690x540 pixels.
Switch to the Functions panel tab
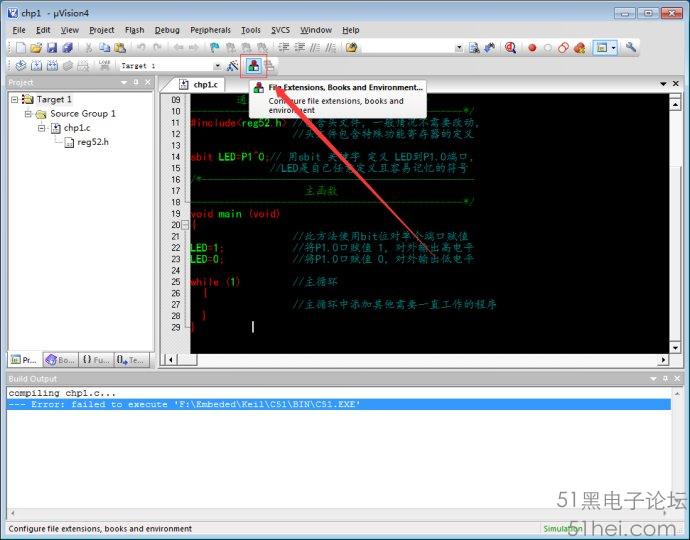pyautogui.click(x=96, y=360)
